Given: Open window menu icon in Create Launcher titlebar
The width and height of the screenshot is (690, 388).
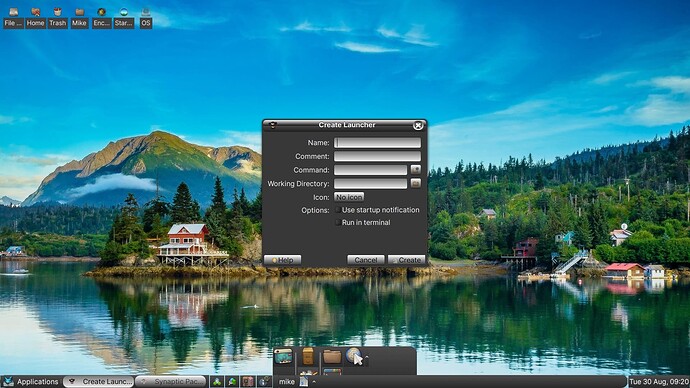Looking at the screenshot, I should [273, 125].
